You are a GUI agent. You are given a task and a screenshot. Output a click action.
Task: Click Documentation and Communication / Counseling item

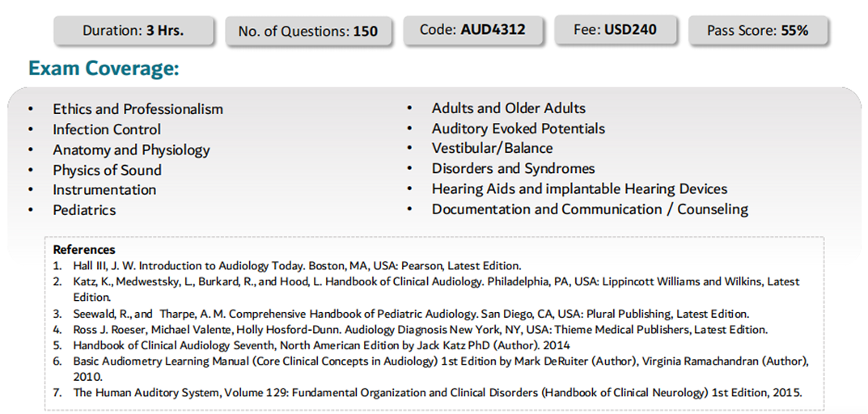click(x=590, y=209)
